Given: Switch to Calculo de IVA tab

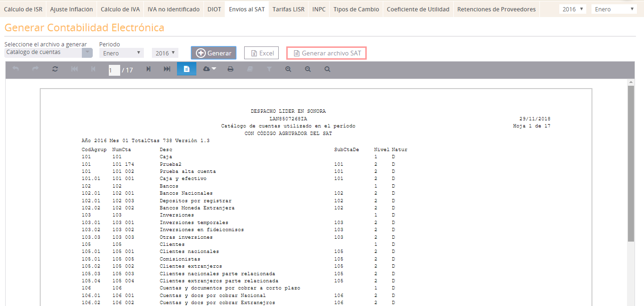Looking at the screenshot, I should point(120,9).
